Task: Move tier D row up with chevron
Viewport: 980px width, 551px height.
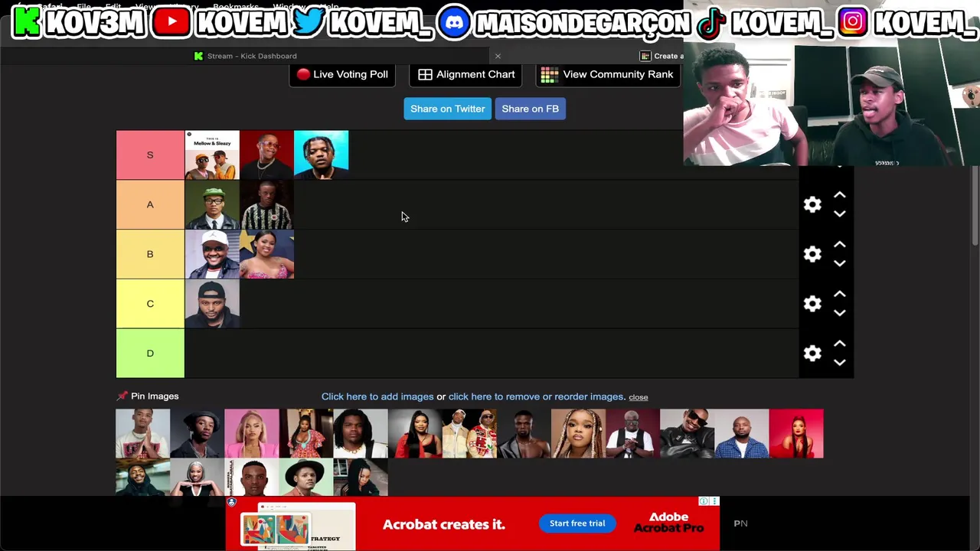Action: 840,344
